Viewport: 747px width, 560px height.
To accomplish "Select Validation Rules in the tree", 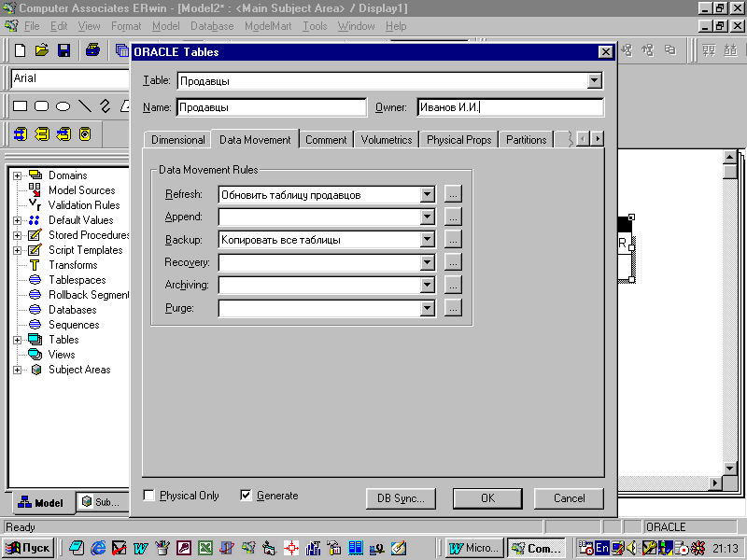I will pyautogui.click(x=84, y=205).
